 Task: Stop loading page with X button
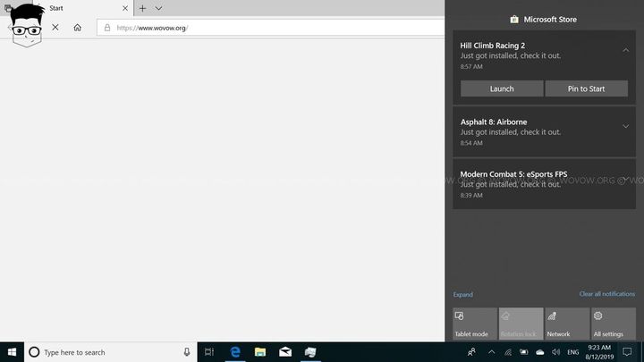click(55, 28)
